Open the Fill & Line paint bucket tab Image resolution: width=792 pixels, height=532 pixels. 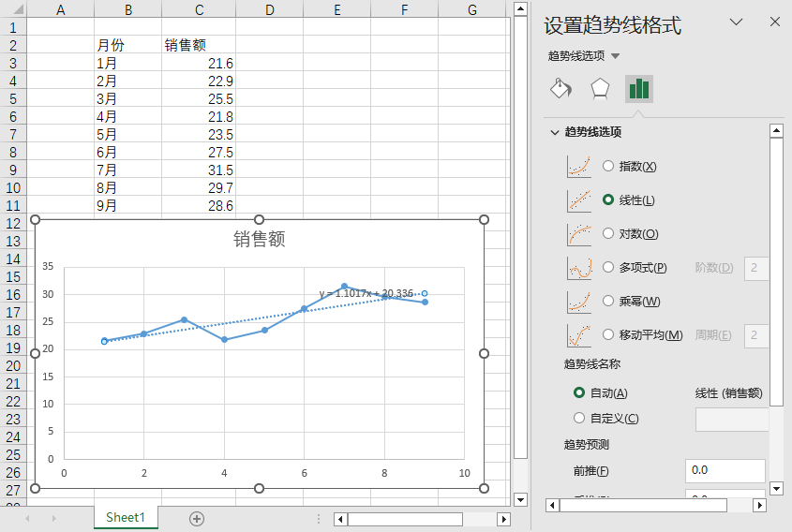pos(560,89)
